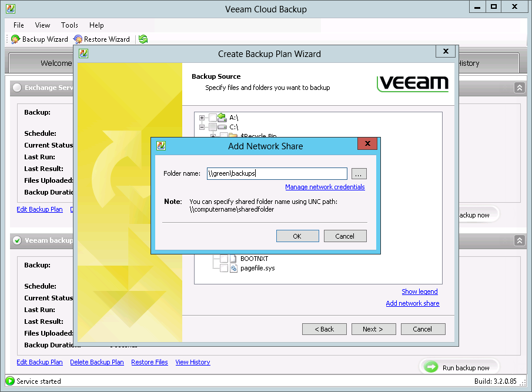Toggle the A:\ drive checkbox

[213, 118]
